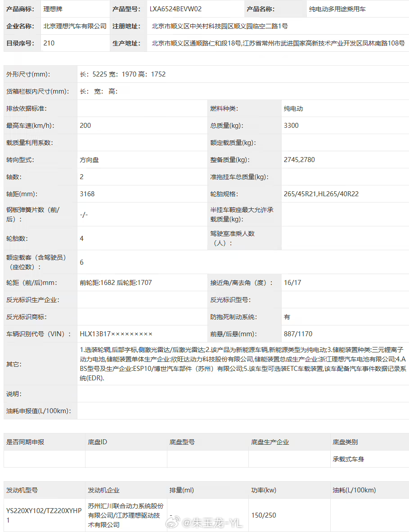Click product model LXA6524BEVW02
This screenshot has height=532, width=409.
[175, 9]
